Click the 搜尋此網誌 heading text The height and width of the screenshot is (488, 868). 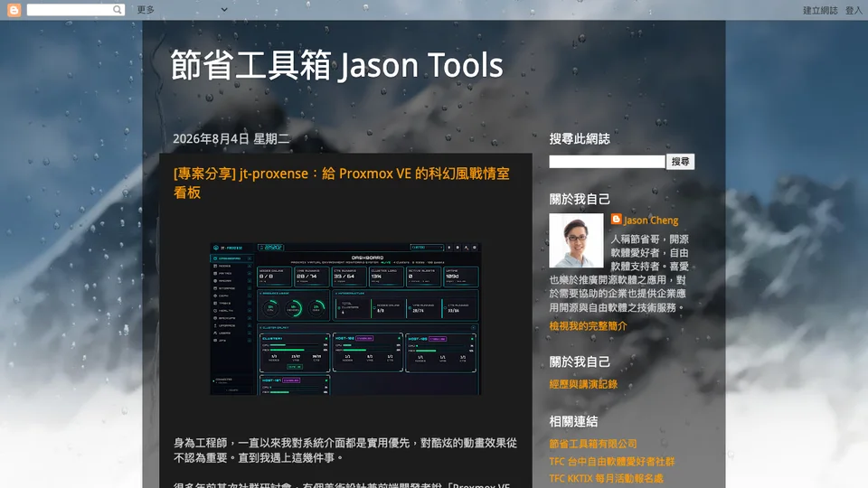click(580, 139)
